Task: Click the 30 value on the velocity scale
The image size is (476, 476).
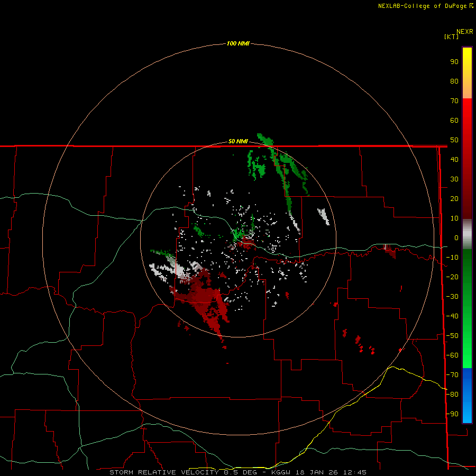Action: 454,179
